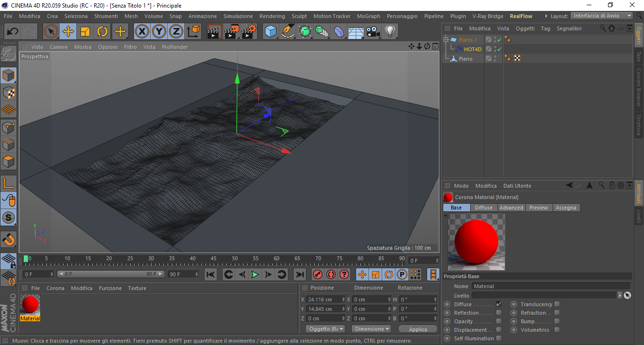This screenshot has height=345, width=644.
Task: Open the Oggetto coordinate mode dropdown
Action: tap(326, 329)
